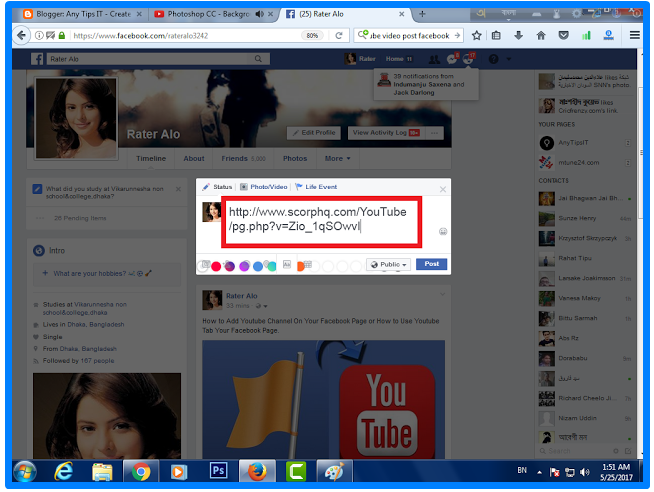Open volume control in system tray
654x492 pixels.
585,472
